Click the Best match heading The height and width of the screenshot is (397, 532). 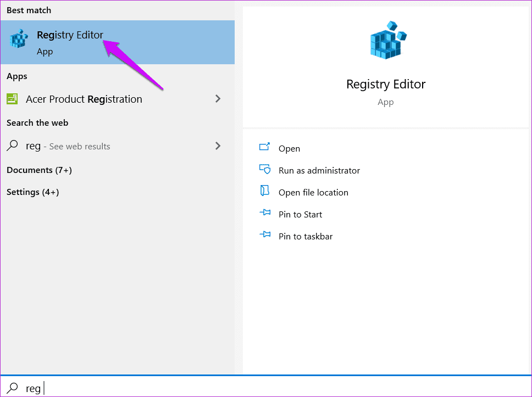pos(29,10)
